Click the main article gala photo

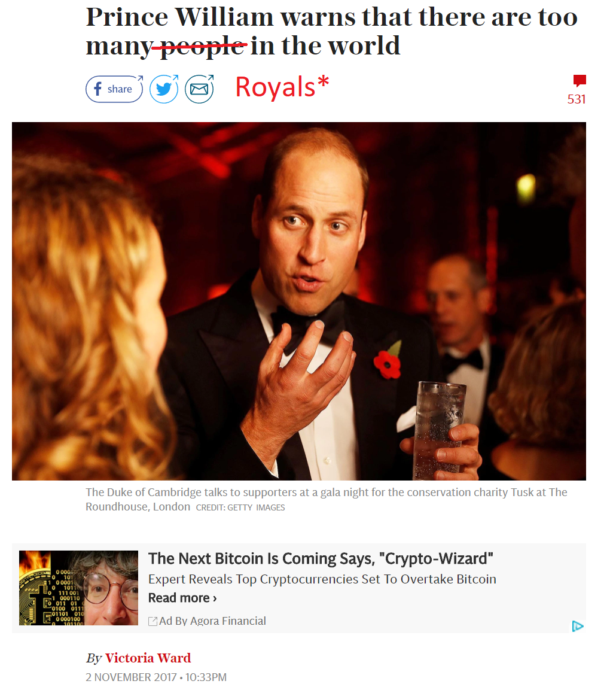point(298,301)
